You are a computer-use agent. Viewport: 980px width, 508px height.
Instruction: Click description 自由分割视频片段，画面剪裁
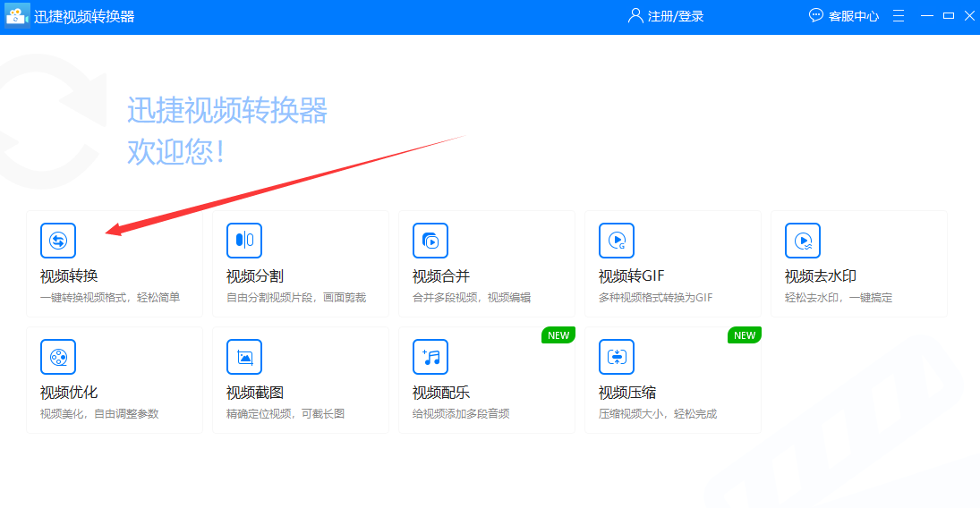click(296, 298)
